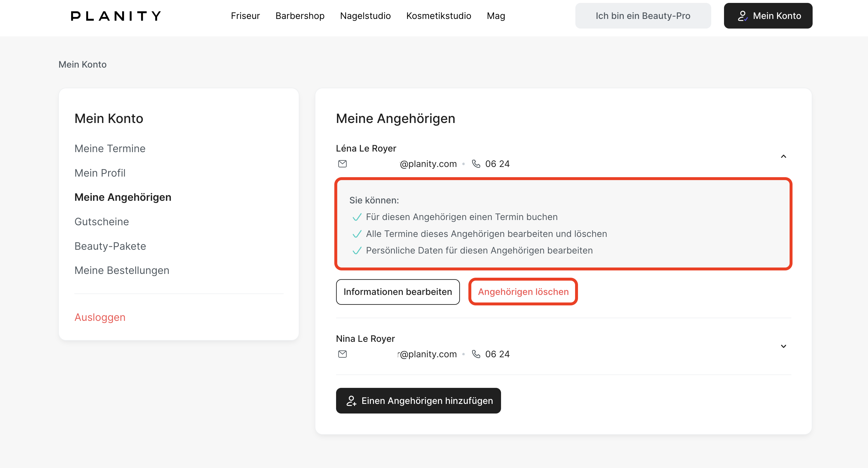The width and height of the screenshot is (868, 468).
Task: Click Angehörigen löschen button
Action: (523, 292)
